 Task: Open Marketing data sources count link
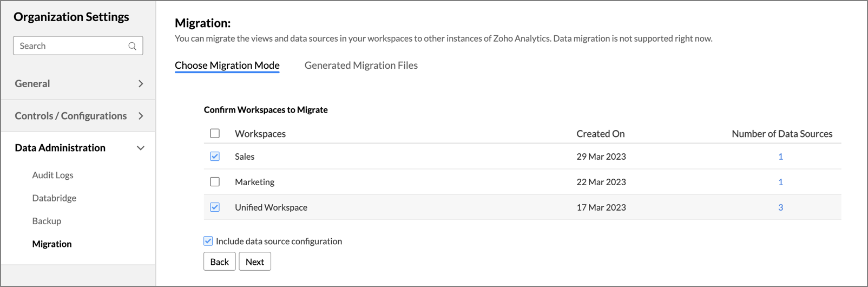(x=780, y=182)
